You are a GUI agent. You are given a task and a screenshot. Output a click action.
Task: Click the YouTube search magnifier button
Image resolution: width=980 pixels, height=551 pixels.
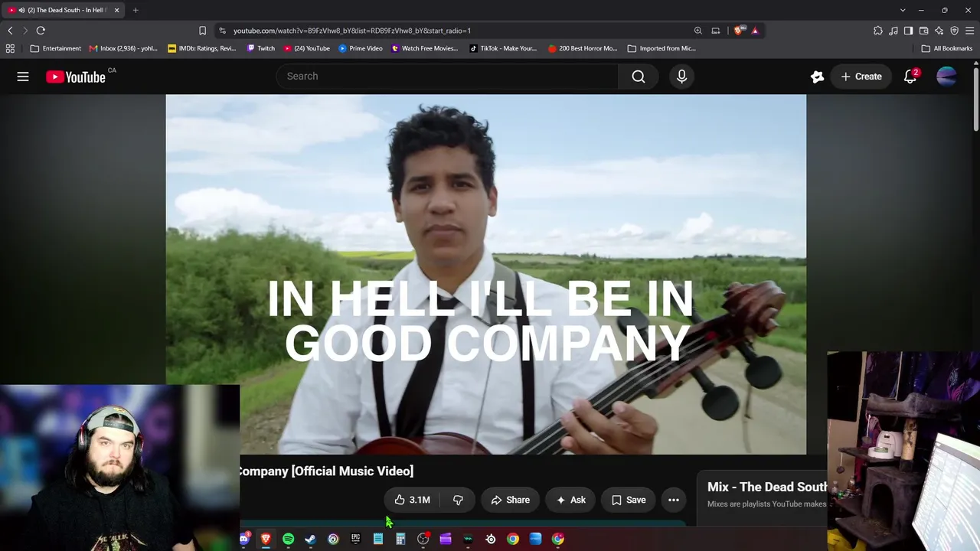639,77
